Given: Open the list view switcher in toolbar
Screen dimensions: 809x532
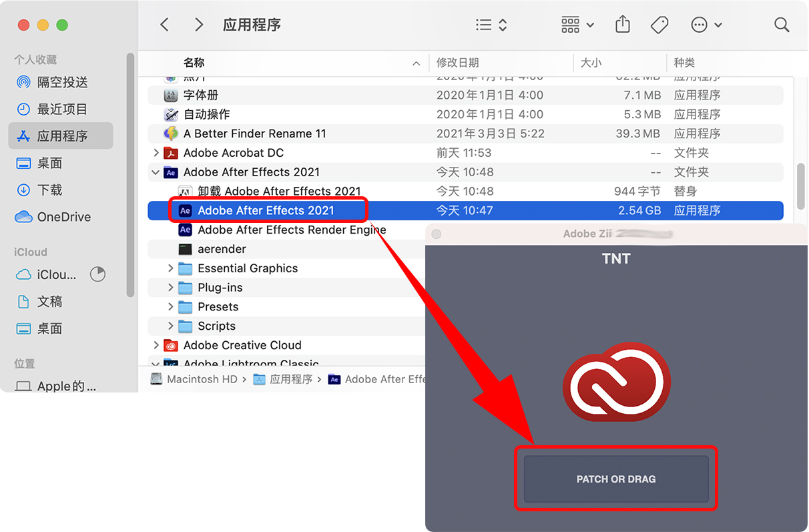Looking at the screenshot, I should coord(492,25).
